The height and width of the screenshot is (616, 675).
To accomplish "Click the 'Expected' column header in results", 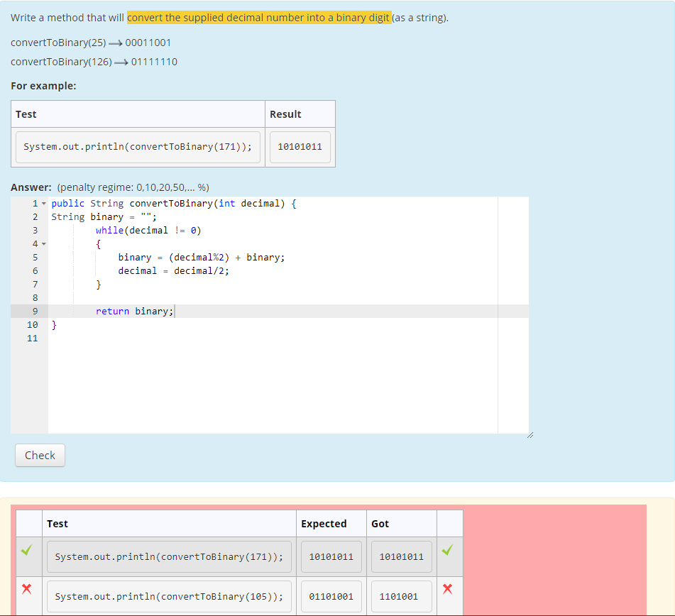I will point(324,524).
